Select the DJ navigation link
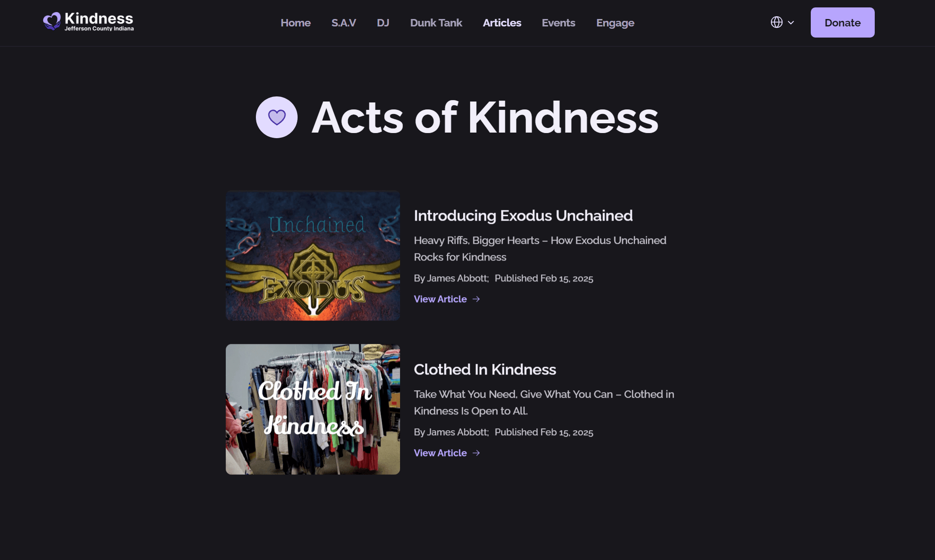The image size is (935, 560). [383, 23]
